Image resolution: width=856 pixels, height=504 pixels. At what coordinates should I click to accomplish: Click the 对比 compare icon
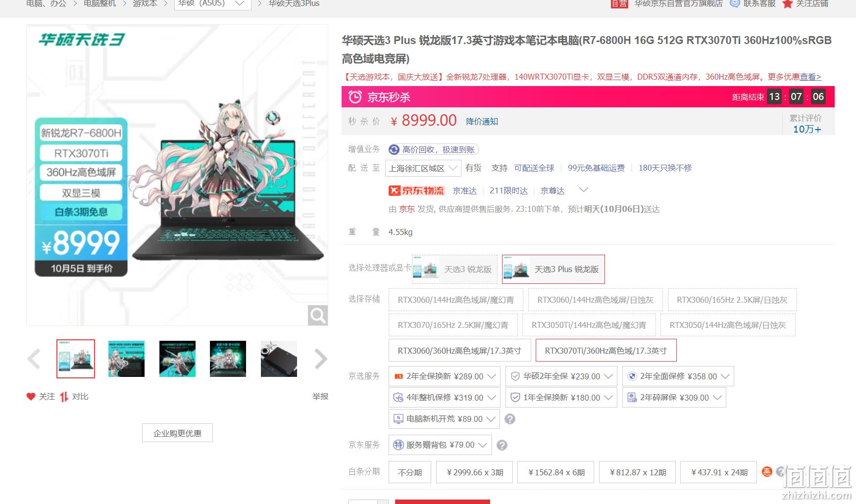(x=64, y=397)
